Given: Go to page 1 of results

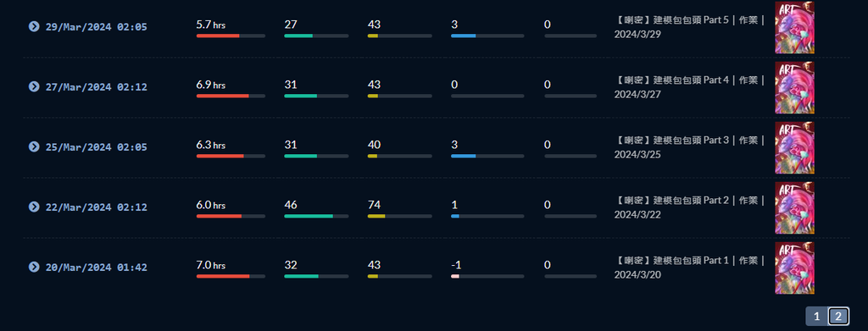Looking at the screenshot, I should coord(816,317).
